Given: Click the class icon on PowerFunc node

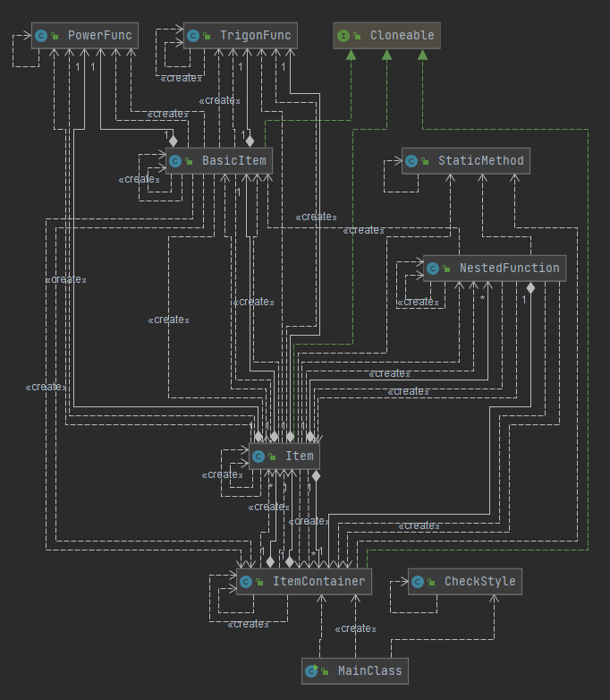Looking at the screenshot, I should 41,36.
